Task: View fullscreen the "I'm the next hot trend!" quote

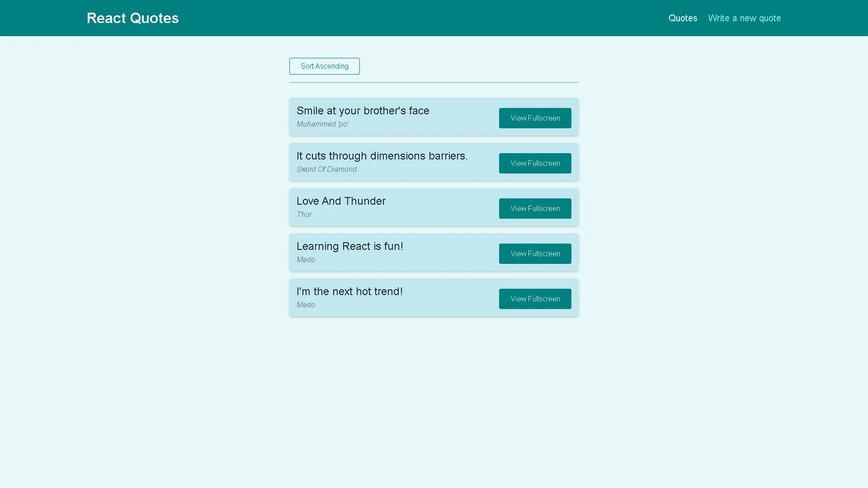Action: point(535,299)
